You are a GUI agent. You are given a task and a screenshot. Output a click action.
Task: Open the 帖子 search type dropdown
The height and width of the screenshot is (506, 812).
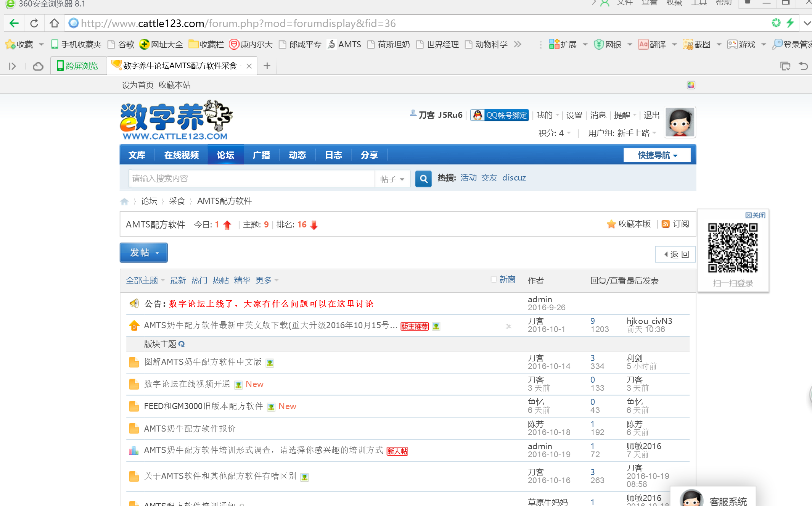[x=392, y=179]
